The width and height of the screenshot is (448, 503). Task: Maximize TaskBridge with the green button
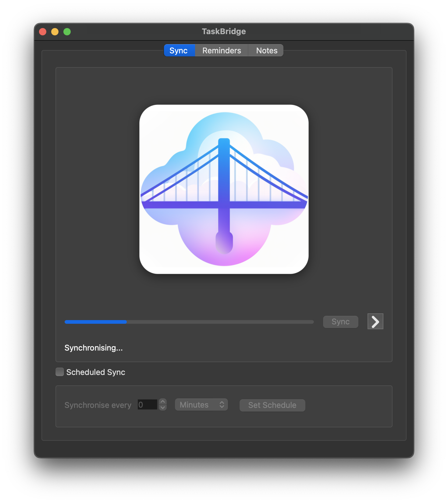[x=67, y=32]
